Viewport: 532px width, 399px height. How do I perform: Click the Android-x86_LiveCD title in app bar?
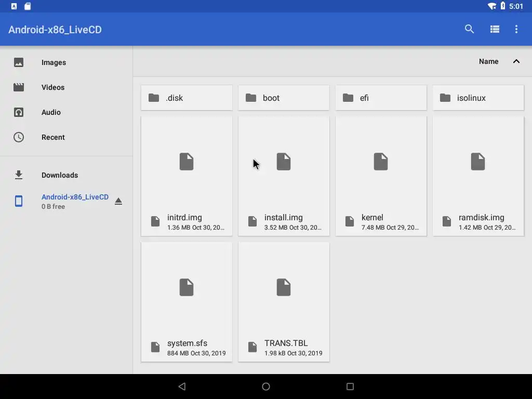tap(55, 30)
